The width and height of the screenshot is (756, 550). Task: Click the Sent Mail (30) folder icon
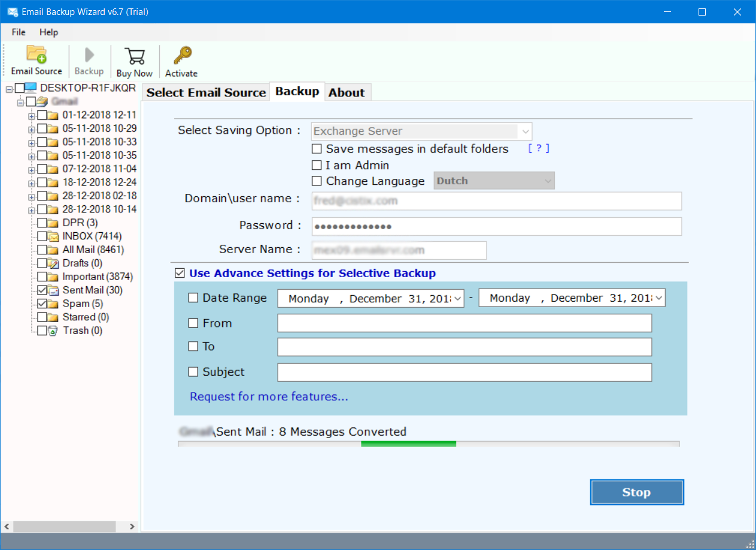53,290
